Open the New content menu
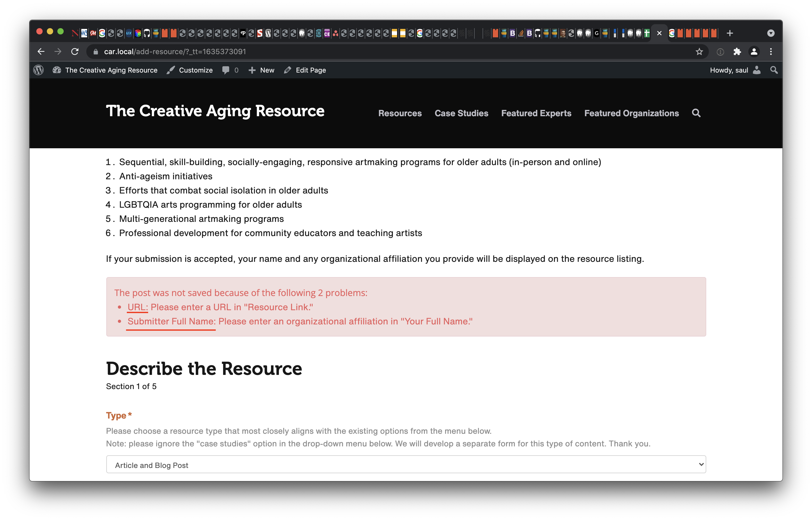The height and width of the screenshot is (520, 812). [x=261, y=70]
